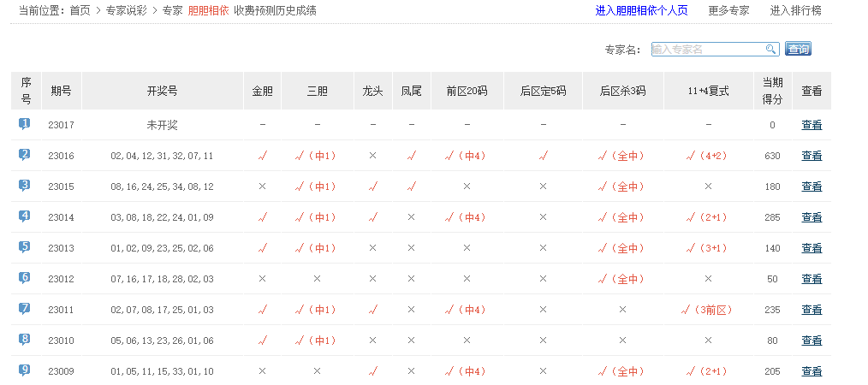Click the blue number 3 row badge
Screen dimensions: 868x385
point(25,186)
